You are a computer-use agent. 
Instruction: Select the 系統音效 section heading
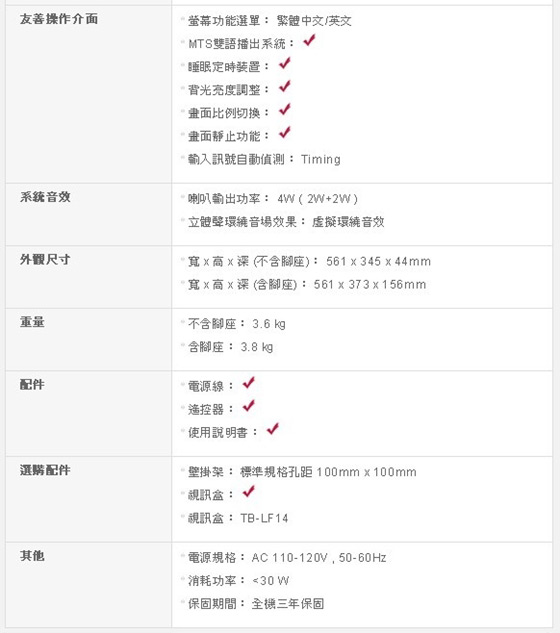(x=45, y=197)
